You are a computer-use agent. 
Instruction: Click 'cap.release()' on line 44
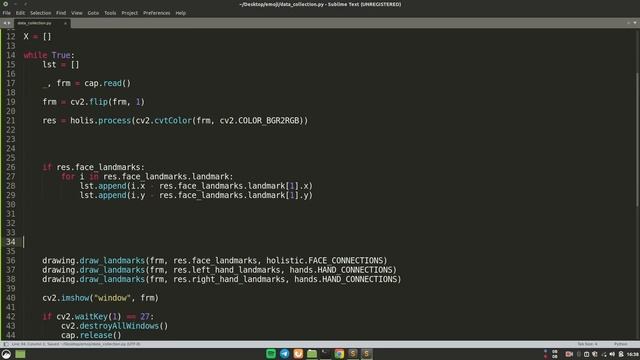(x=91, y=336)
